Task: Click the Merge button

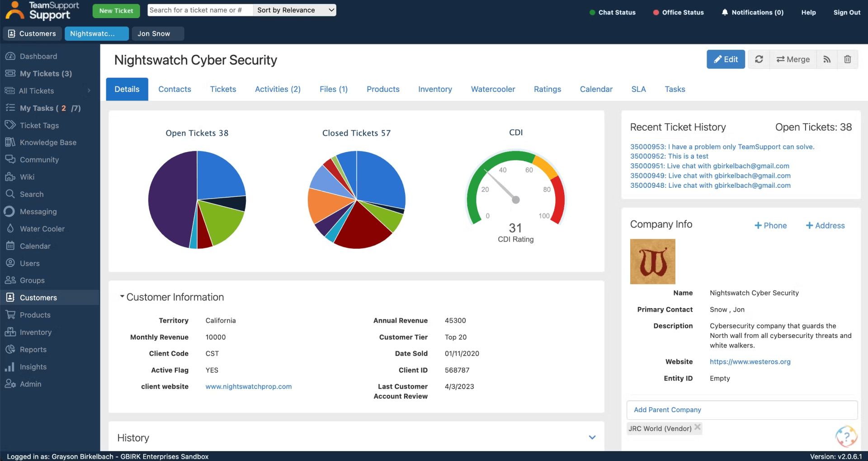Action: 793,59
